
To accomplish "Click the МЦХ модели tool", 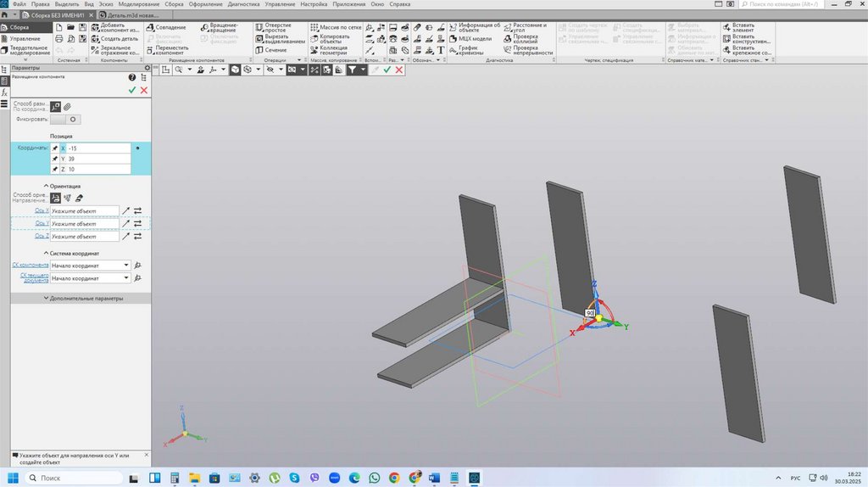I will [470, 38].
